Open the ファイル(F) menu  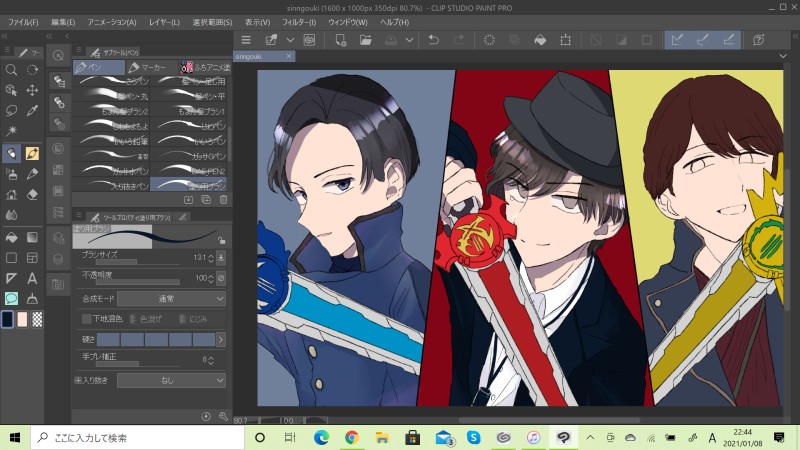click(23, 22)
